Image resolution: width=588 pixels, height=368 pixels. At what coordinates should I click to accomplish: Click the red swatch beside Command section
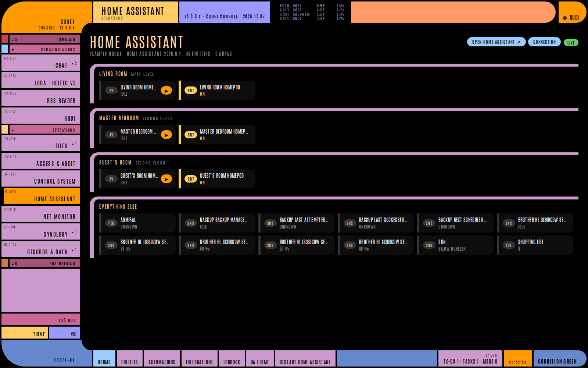[5, 39]
